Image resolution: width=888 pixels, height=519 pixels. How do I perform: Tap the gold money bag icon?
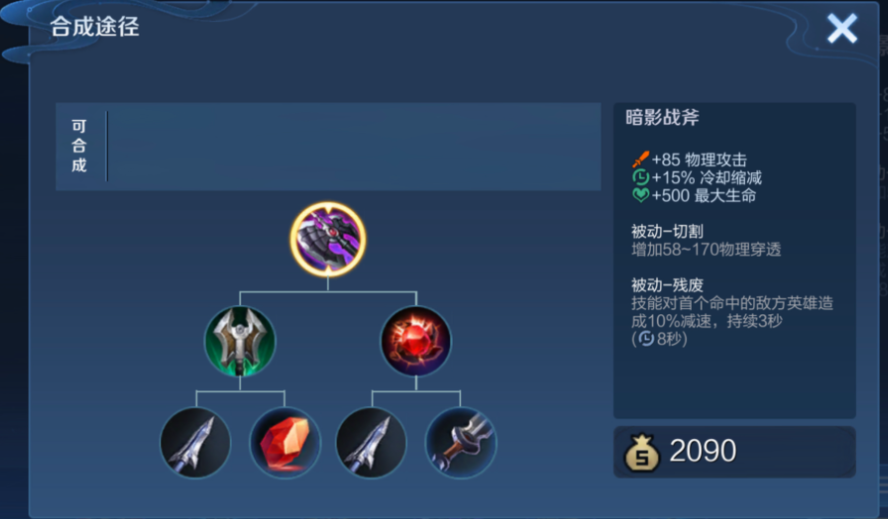pyautogui.click(x=642, y=452)
